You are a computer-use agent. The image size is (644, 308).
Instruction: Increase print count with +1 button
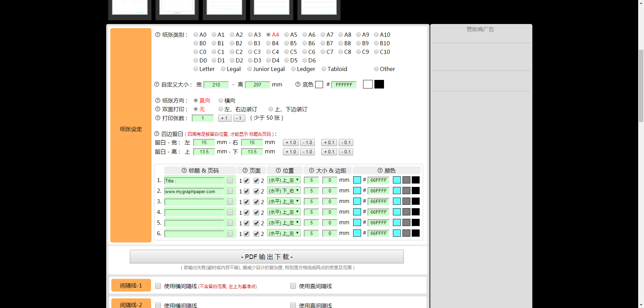[225, 118]
